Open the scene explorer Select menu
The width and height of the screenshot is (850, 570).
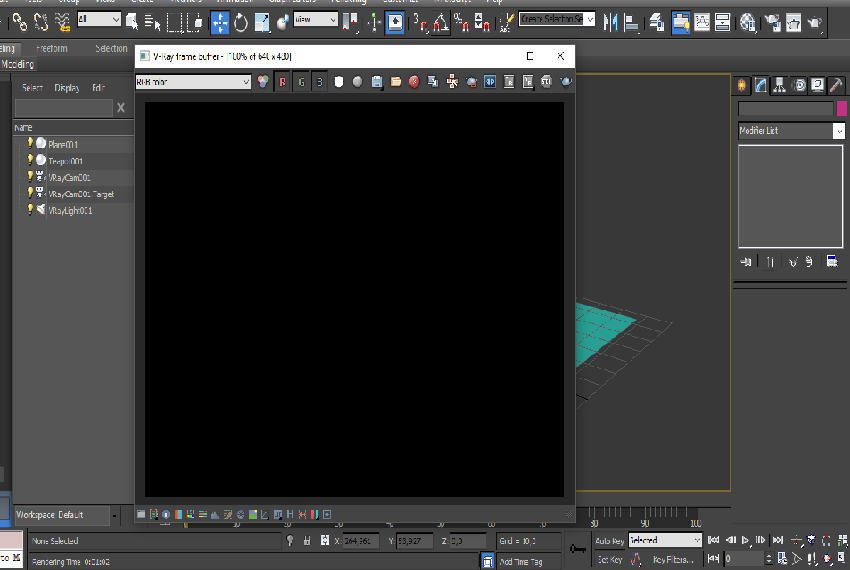tap(32, 87)
